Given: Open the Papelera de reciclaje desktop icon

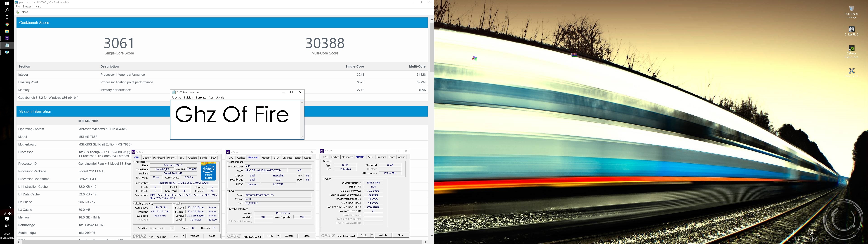Looking at the screenshot, I should pos(851,12).
